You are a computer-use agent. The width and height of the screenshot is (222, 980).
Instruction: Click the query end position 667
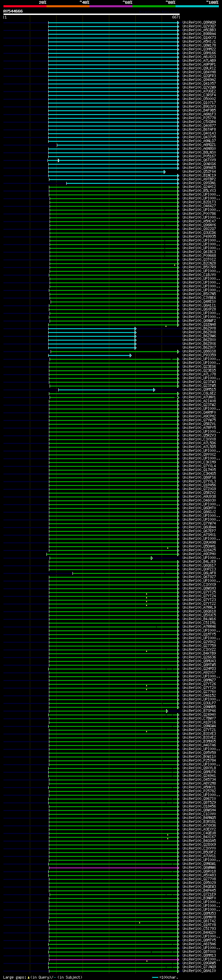click(175, 17)
